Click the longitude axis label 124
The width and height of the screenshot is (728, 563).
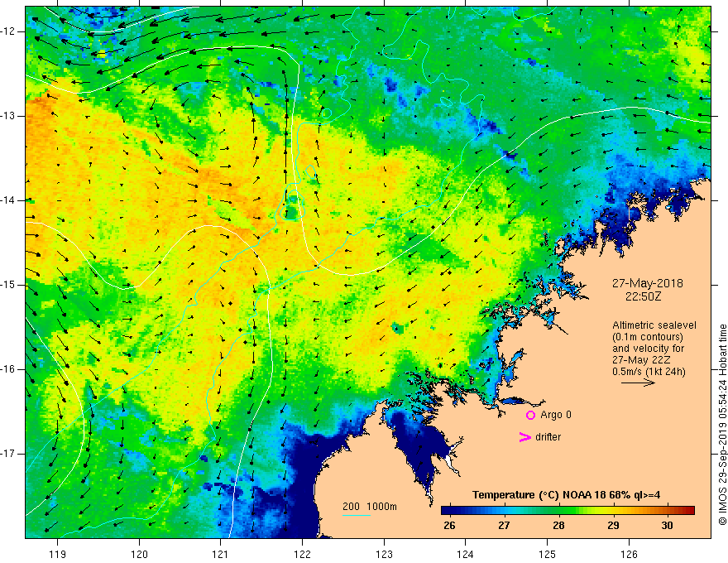coord(466,554)
